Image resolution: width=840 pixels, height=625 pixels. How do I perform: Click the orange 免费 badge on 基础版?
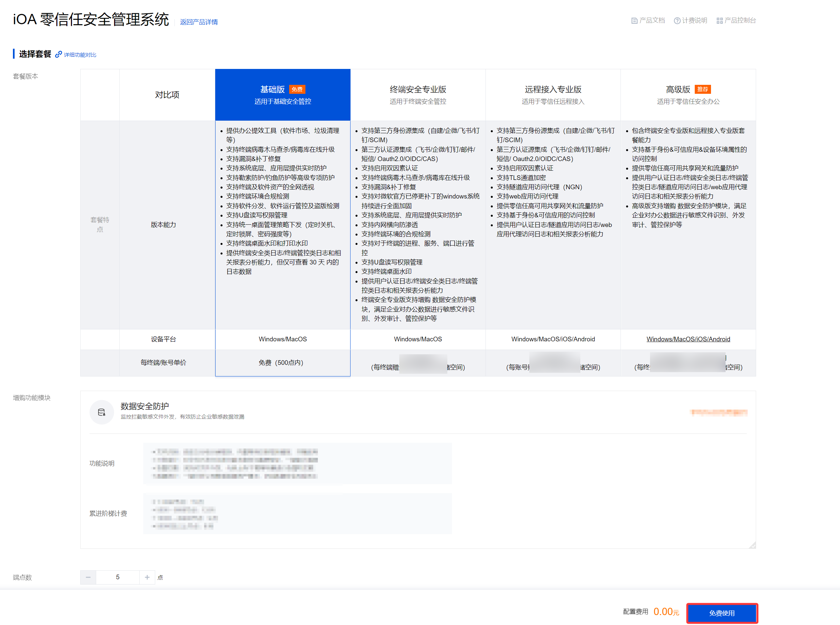297,89
